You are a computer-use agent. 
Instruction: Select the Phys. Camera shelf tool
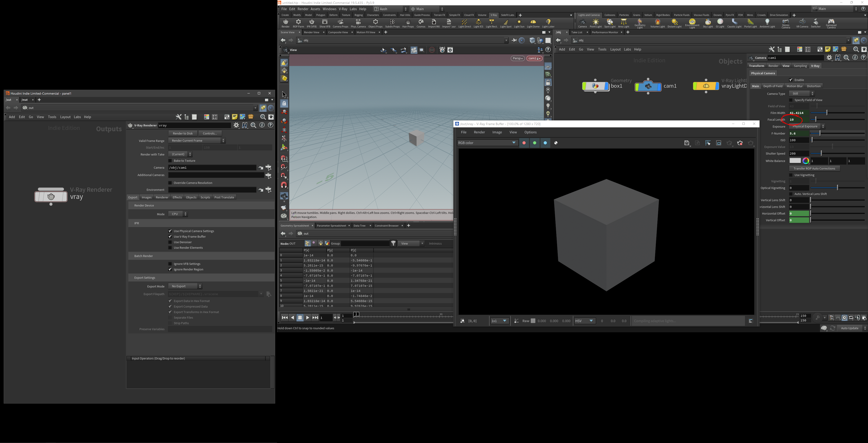tap(358, 23)
